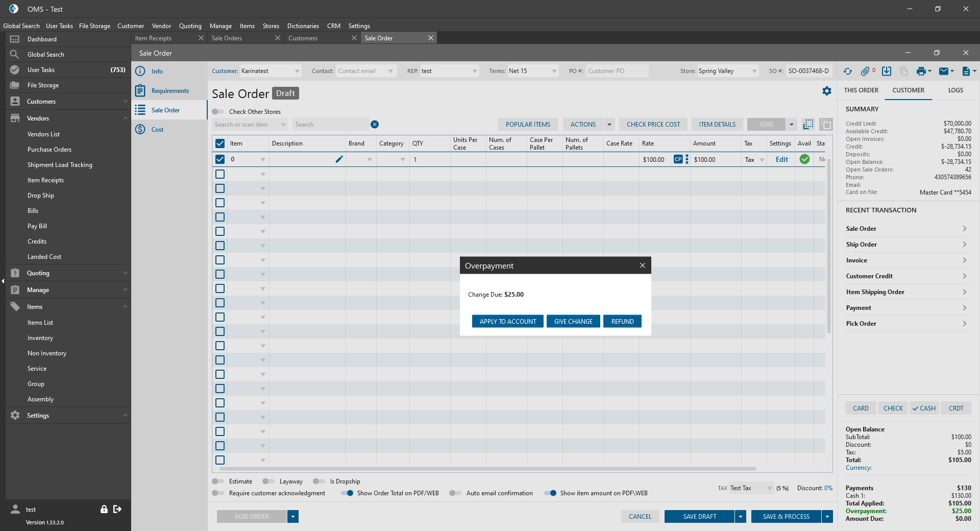Click the Customer PO input field
980x531 pixels.
(616, 71)
